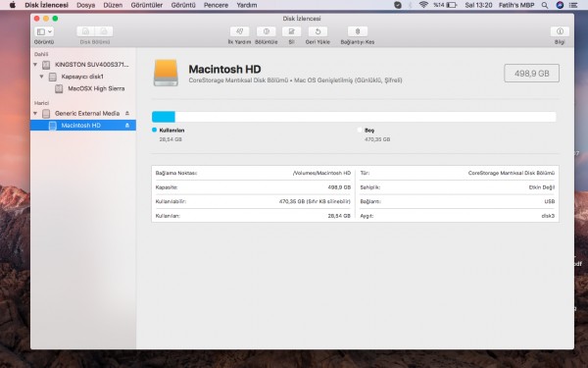Open the Düzen menu
This screenshot has width=588, height=368.
113,5
